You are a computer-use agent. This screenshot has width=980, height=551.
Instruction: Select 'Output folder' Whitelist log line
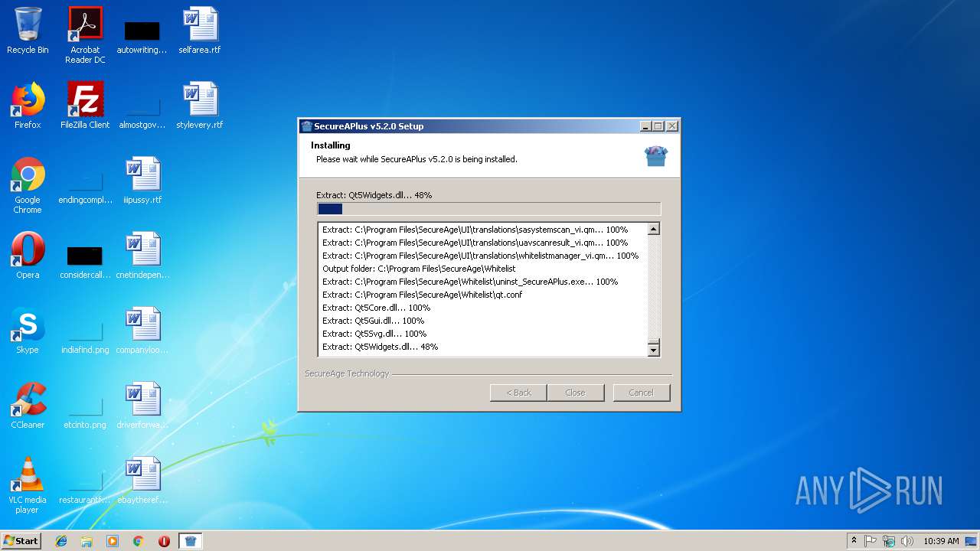[x=419, y=269]
